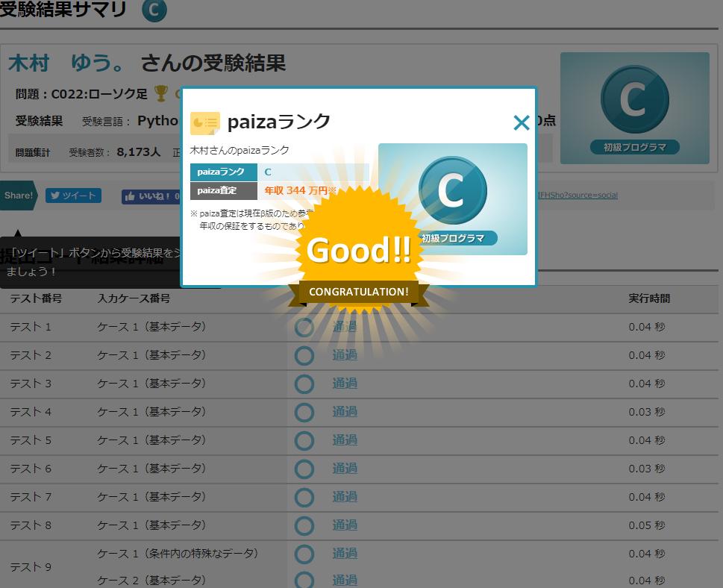Click the pass circle icon for テスト 2

(304, 356)
